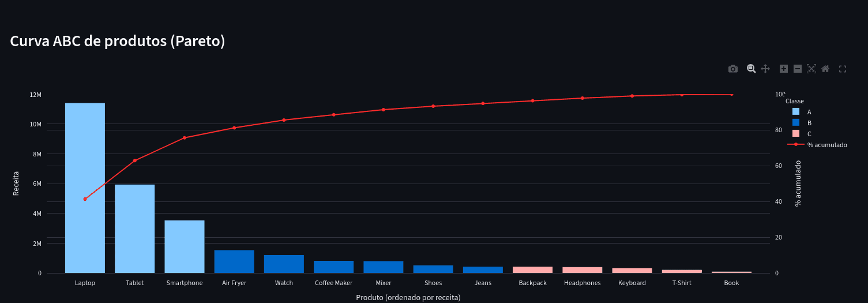Screen dimensions: 868x303
Task: Open the chart in fullscreen view
Action: point(843,69)
